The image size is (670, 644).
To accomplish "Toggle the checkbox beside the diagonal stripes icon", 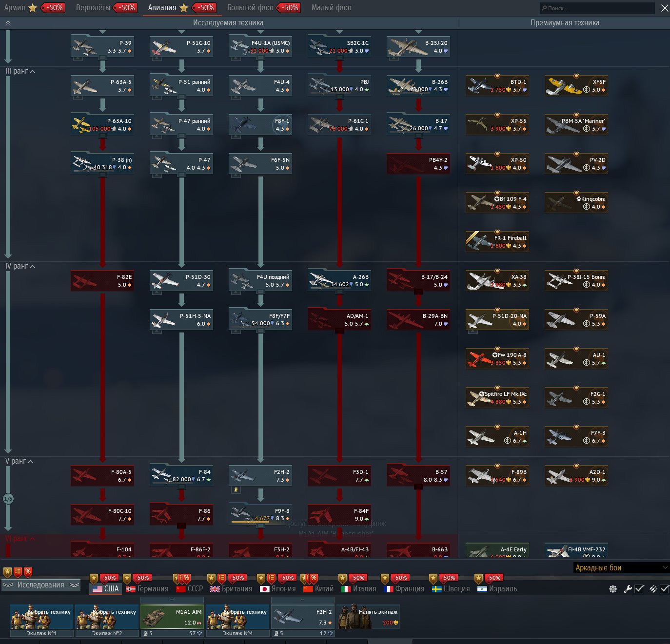I will coord(665,589).
